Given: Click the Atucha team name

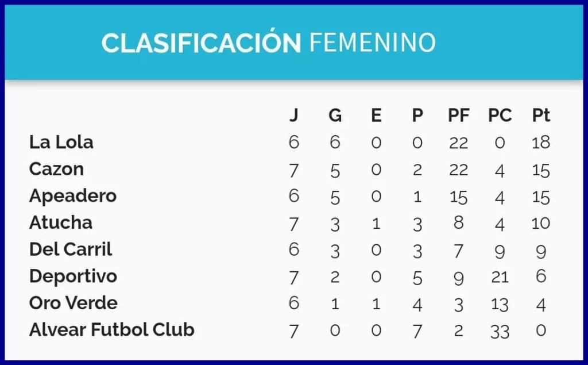Looking at the screenshot, I should (61, 222).
